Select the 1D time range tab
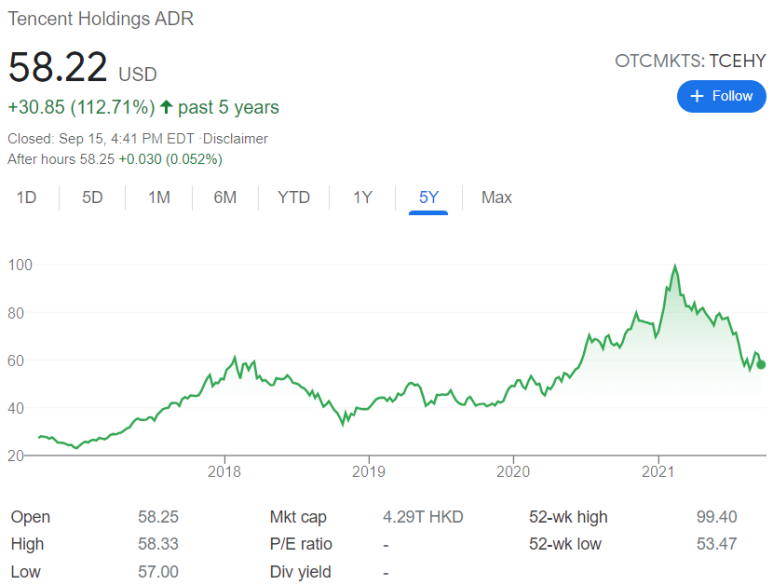Viewport: 773px width, 585px height. pos(27,198)
